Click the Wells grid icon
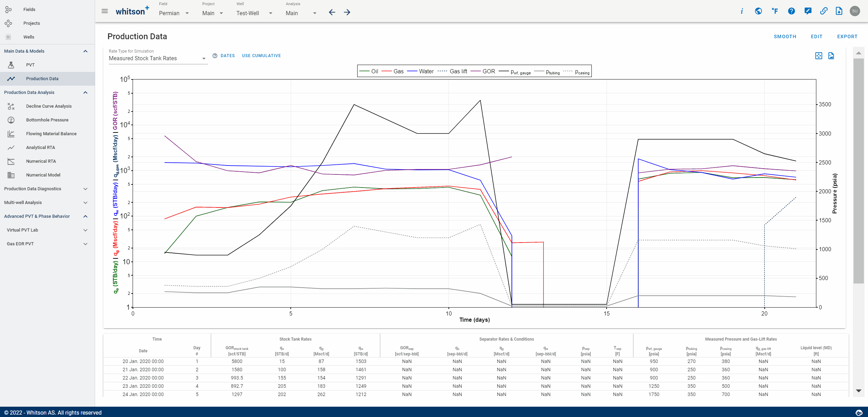Viewport: 868px width, 417px height. coord(8,37)
